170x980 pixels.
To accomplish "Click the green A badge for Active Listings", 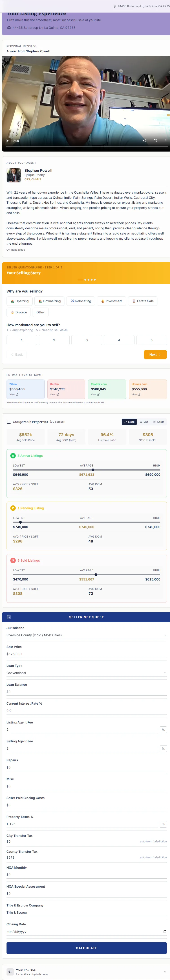I will [13, 456].
